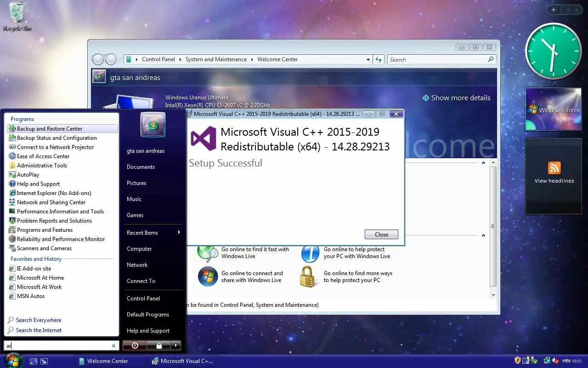The height and width of the screenshot is (368, 588).
Task: Open Network from Start menu
Action: pos(137,265)
